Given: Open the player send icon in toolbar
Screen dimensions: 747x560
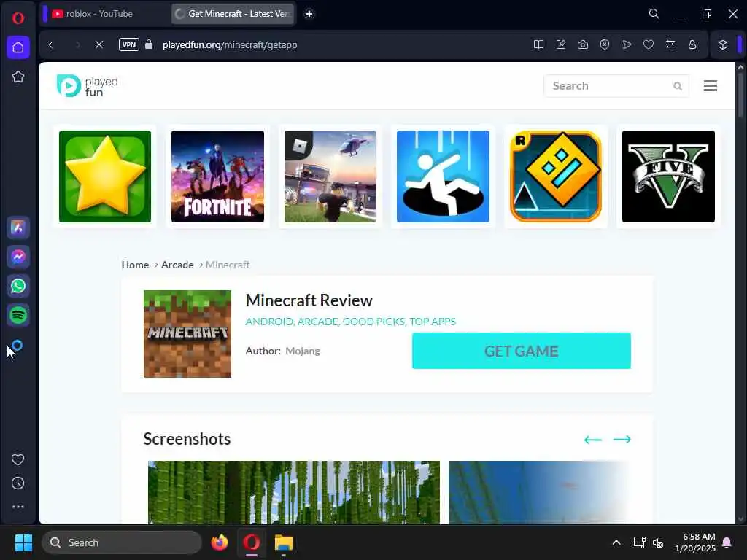Looking at the screenshot, I should [627, 44].
